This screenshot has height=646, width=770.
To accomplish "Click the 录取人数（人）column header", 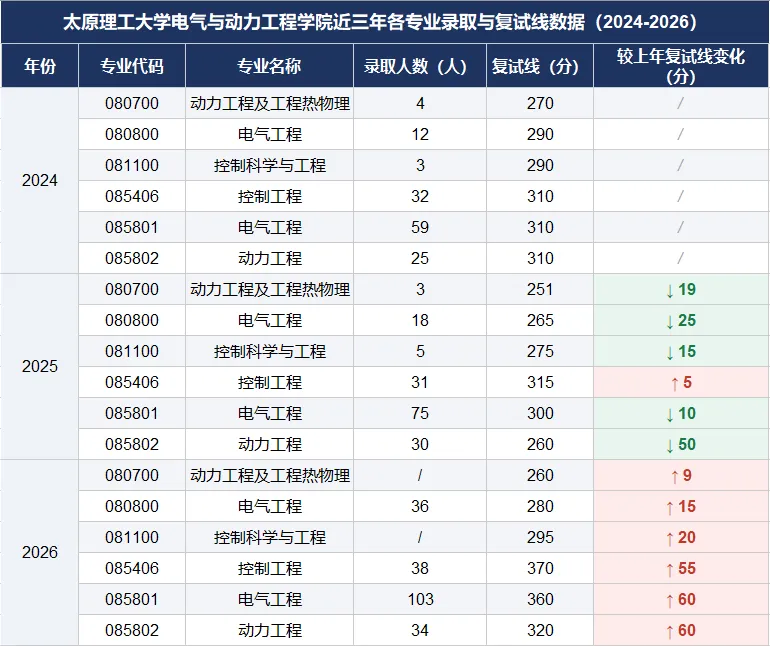I will coord(420,66).
